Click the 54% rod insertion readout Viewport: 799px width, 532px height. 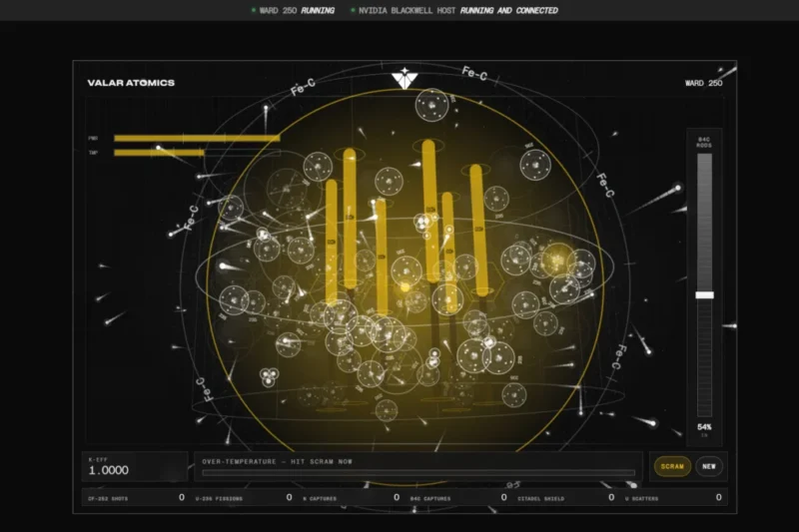click(704, 427)
